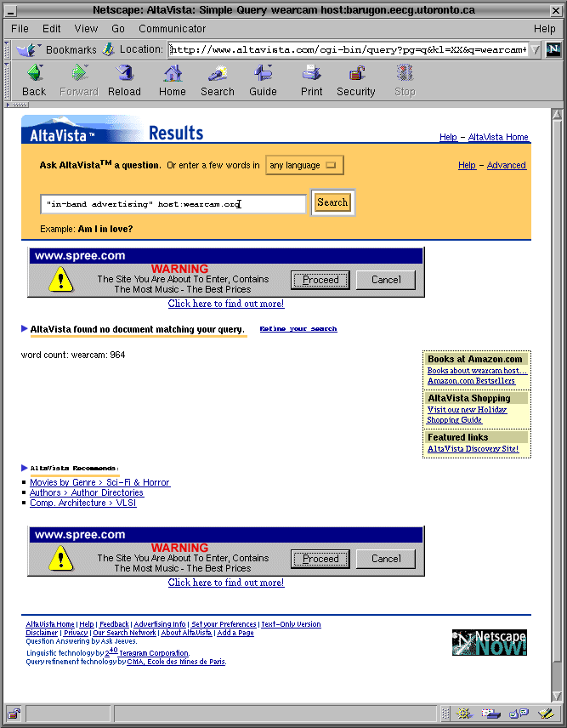Screen dimensions: 567x728
Task: Expand the collapsed personal toolbar handle
Action: (x=17, y=105)
